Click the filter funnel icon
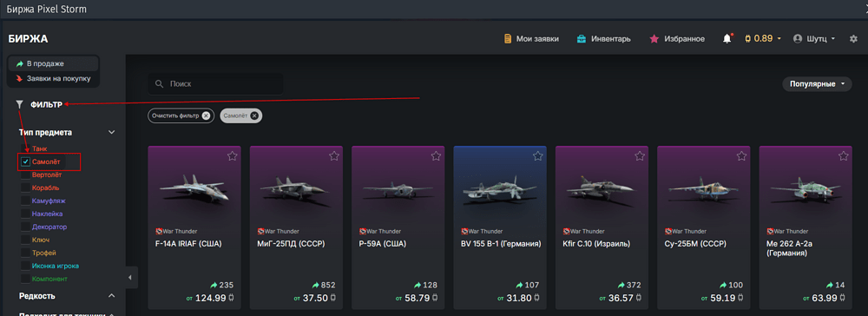868x316 pixels. tap(20, 104)
